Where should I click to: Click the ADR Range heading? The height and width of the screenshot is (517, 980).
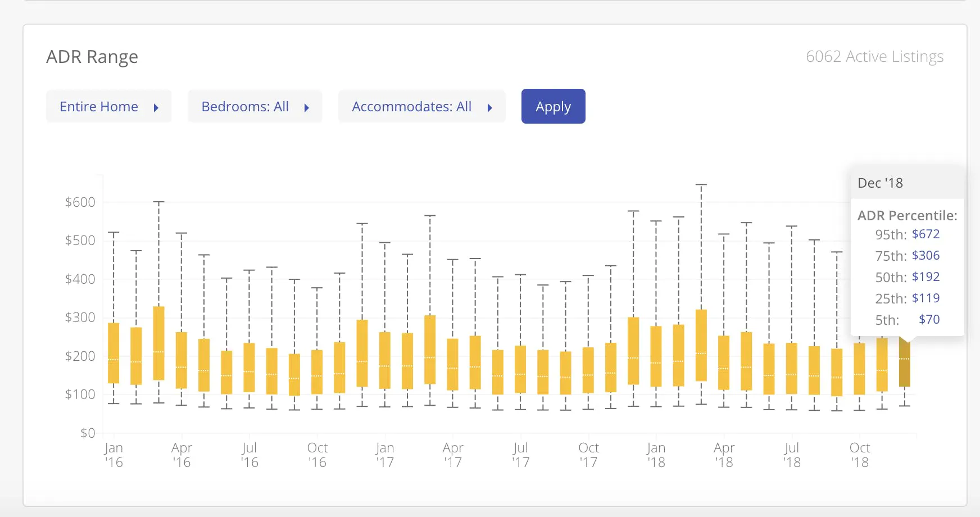tap(92, 57)
